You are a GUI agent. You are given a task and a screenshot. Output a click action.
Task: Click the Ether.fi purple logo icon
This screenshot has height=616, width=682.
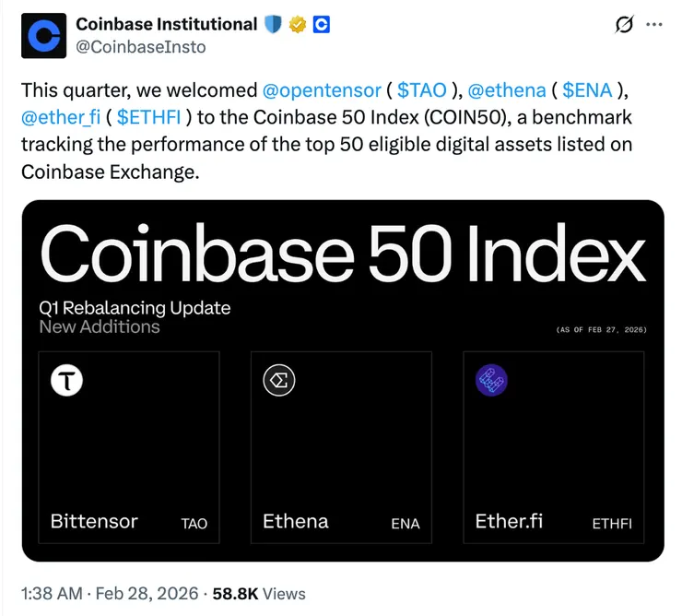point(490,380)
